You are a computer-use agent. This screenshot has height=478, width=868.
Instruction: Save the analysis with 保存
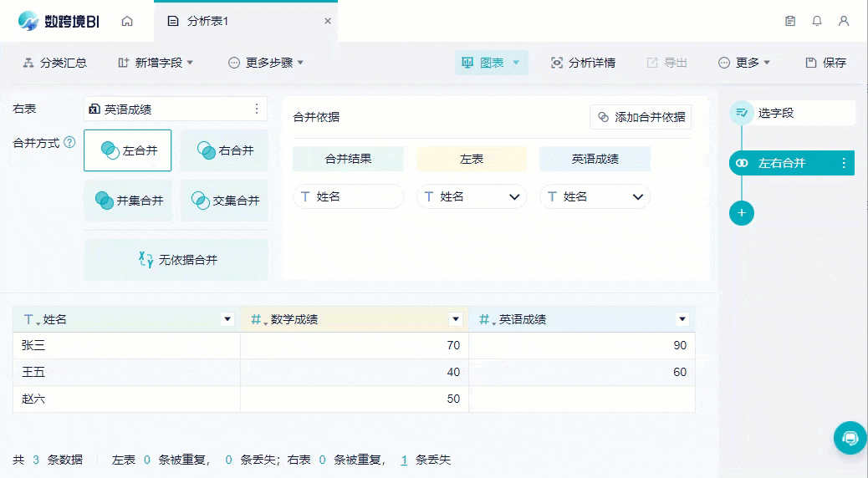coord(826,63)
